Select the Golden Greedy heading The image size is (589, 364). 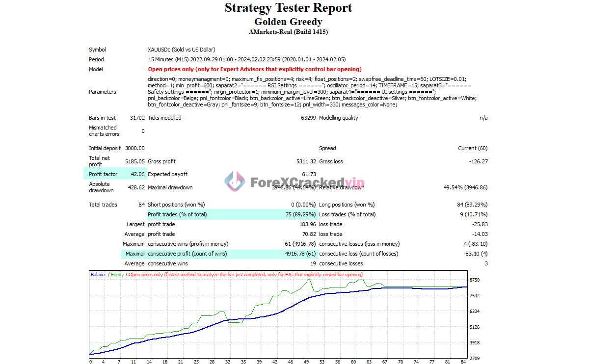288,22
